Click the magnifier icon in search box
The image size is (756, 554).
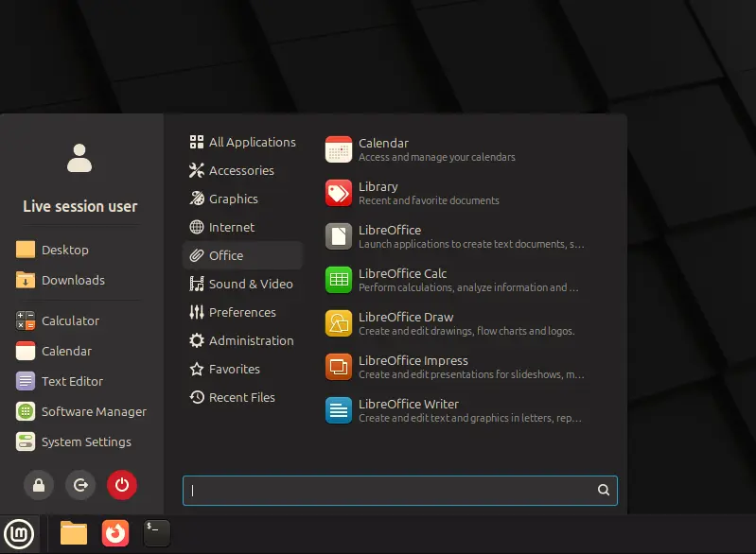click(x=604, y=490)
